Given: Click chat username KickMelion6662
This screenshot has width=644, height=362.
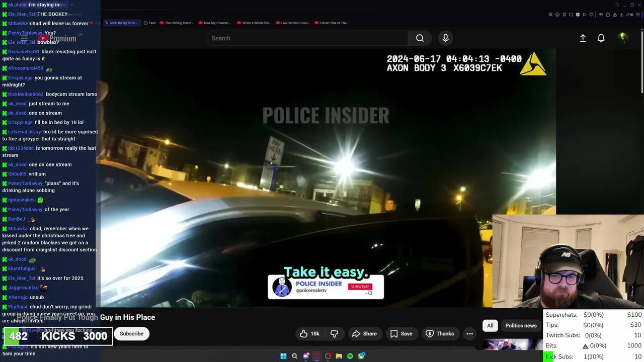Looking at the screenshot, I should 25,94.
